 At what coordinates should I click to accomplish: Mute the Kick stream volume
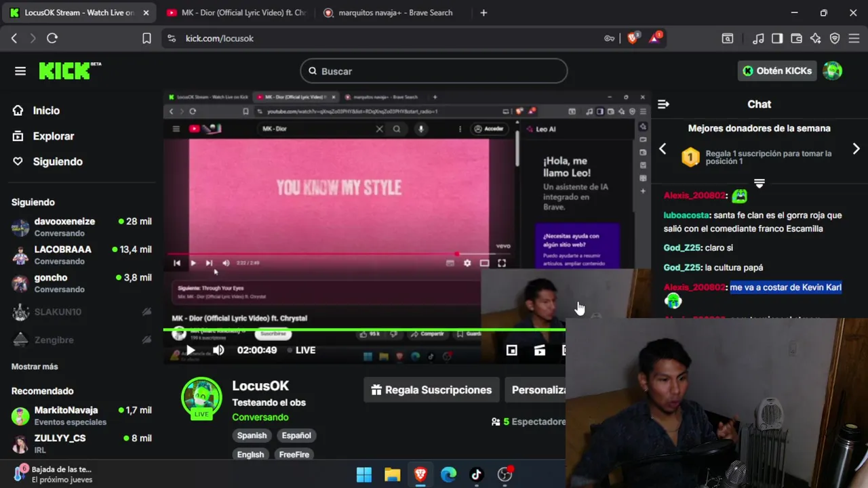(218, 350)
